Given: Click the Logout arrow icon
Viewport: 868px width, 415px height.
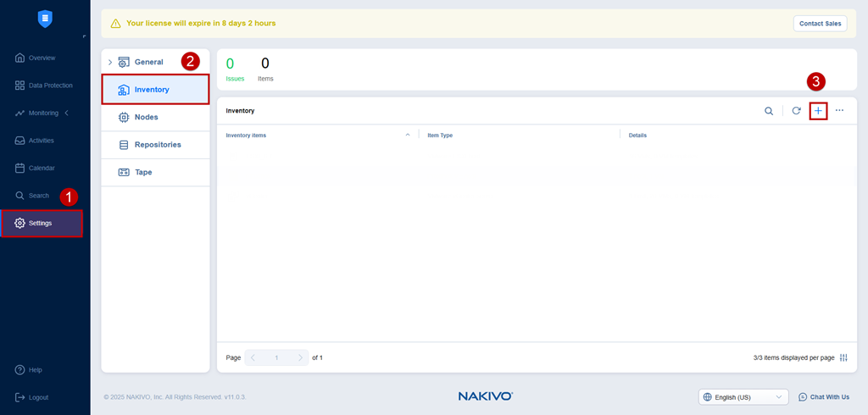Looking at the screenshot, I should coord(20,397).
